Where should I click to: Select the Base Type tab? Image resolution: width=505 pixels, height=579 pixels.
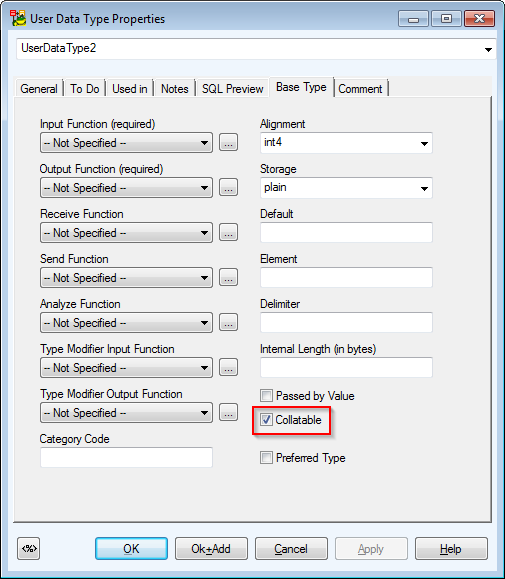301,87
